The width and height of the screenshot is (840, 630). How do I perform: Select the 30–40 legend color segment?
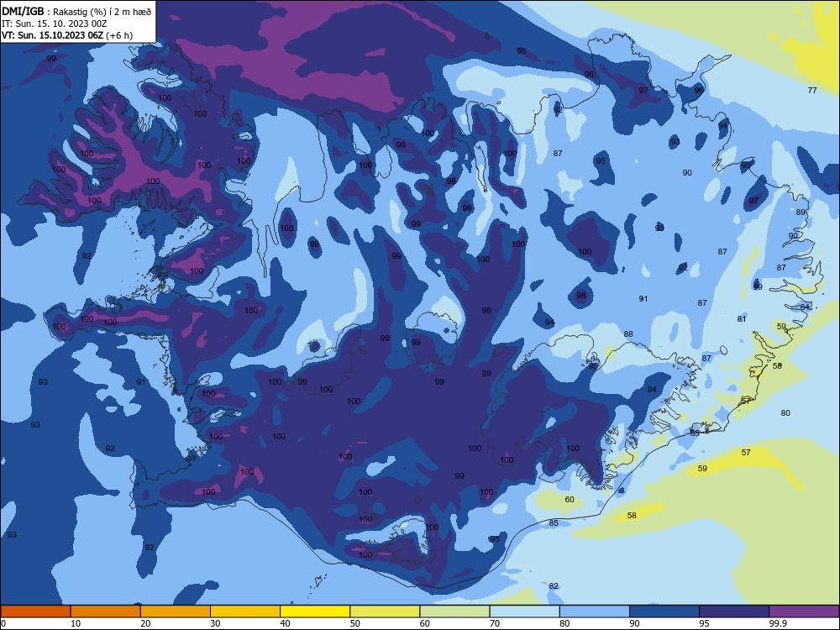click(245, 612)
